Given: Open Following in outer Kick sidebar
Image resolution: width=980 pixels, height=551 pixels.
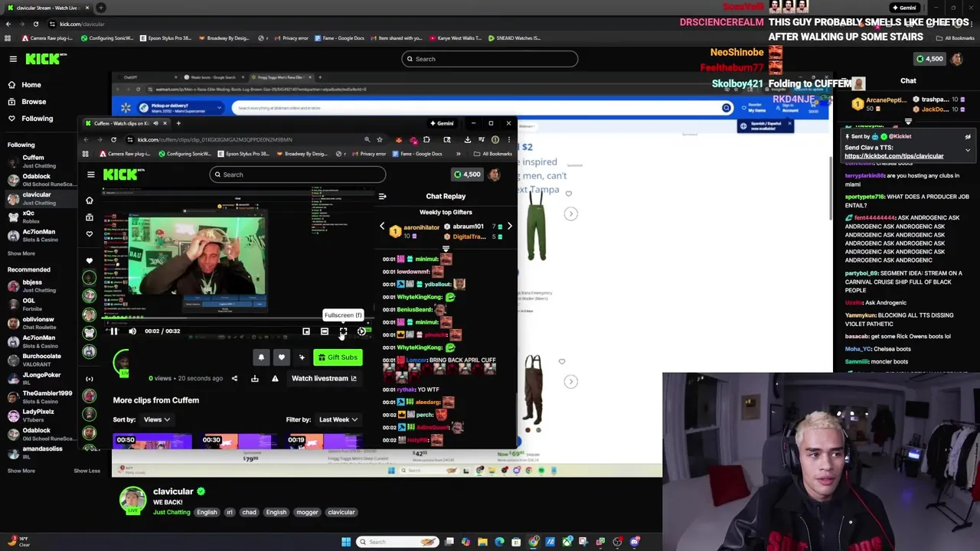Looking at the screenshot, I should pos(37,119).
